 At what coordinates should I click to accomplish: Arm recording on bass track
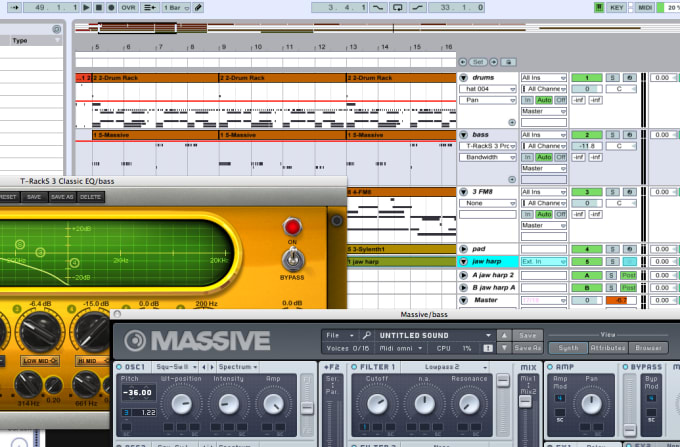click(629, 135)
